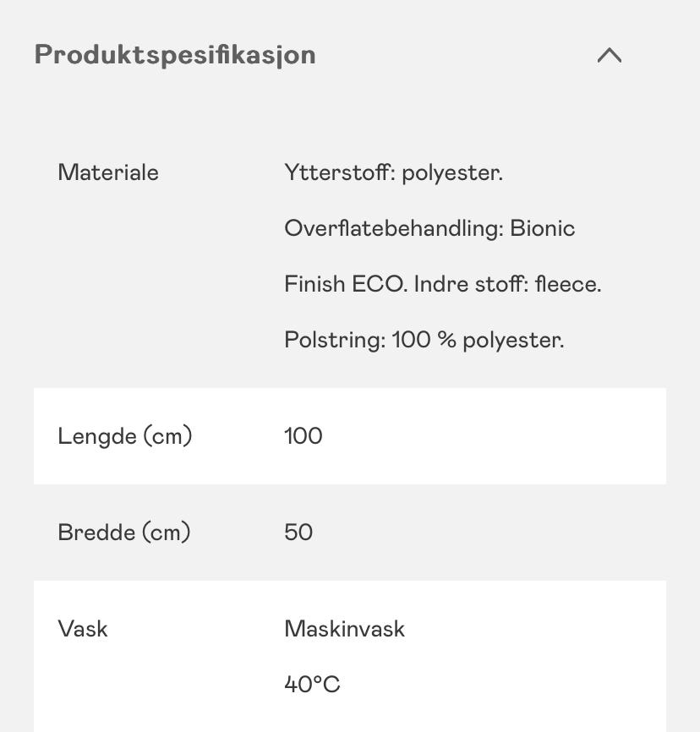Image resolution: width=700 pixels, height=732 pixels.
Task: Click 'polyester.' in the Ytterstoff line
Action: [x=452, y=173]
